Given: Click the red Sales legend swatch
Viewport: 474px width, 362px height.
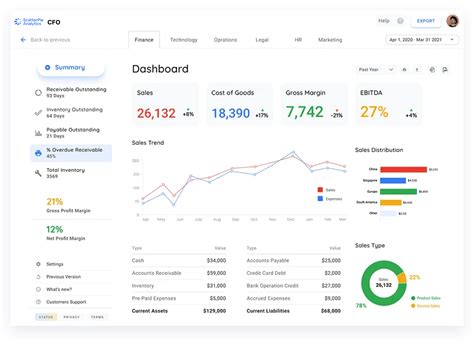Looking at the screenshot, I should coord(320,190).
